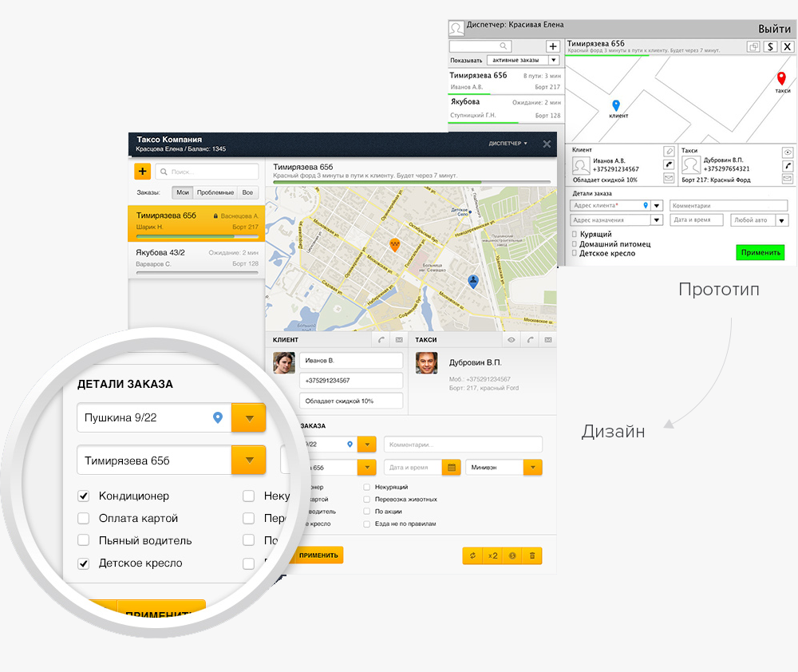This screenshot has height=672, width=798.
Task: Click the red такси pin on the prototype map
Action: [781, 77]
